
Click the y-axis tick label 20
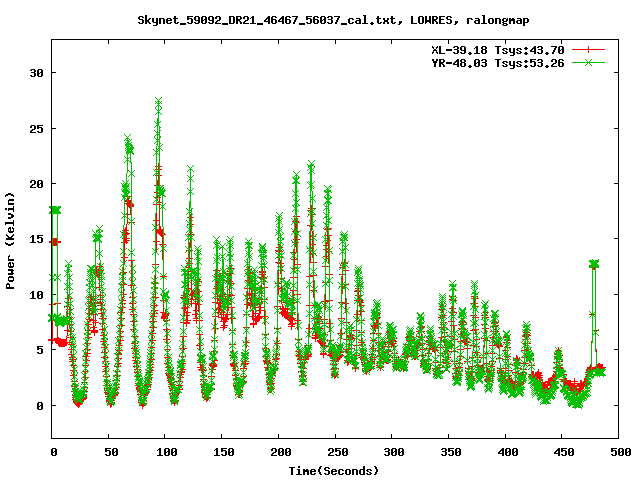tap(36, 184)
